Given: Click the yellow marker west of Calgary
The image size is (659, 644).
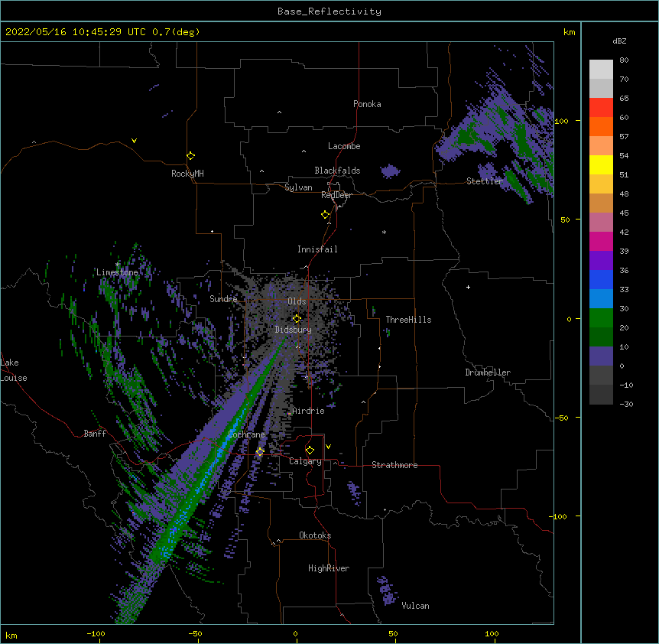Looking at the screenshot, I should pos(260,452).
